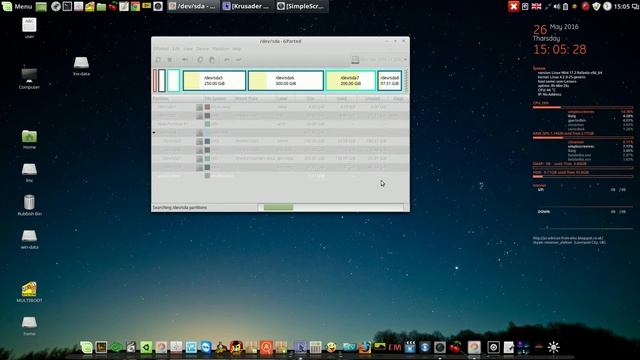640x360 pixels.
Task: Select the /dev/sda7 200.00 GiB partition block
Action: coord(351,80)
